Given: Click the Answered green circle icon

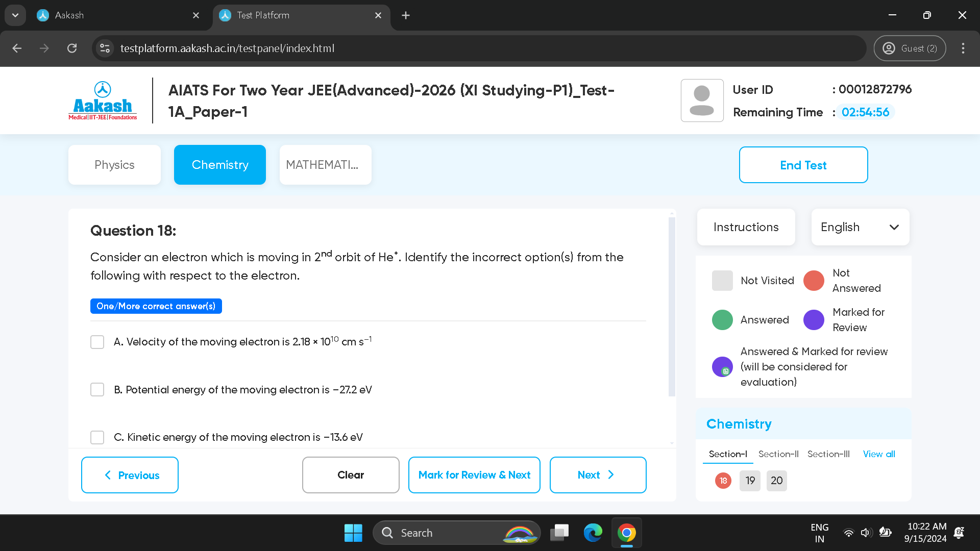Looking at the screenshot, I should point(722,319).
